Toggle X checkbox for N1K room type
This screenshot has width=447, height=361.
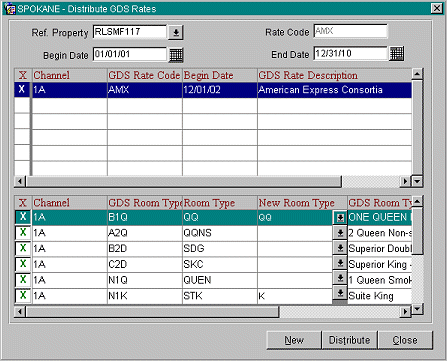(23, 295)
